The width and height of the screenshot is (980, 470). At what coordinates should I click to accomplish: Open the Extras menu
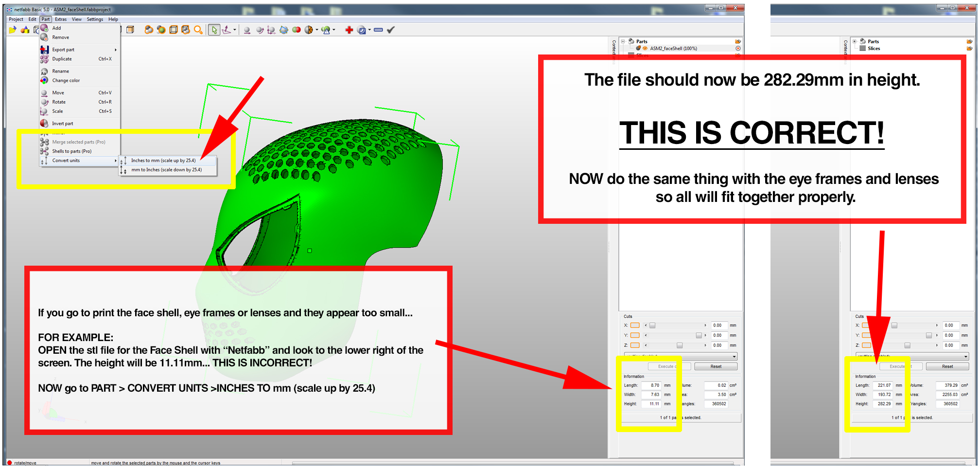(61, 19)
